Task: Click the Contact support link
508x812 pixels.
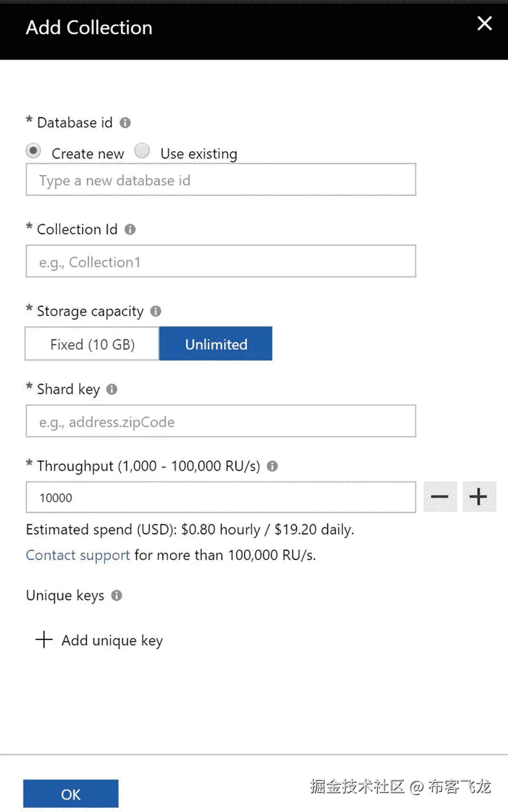Action: (77, 555)
